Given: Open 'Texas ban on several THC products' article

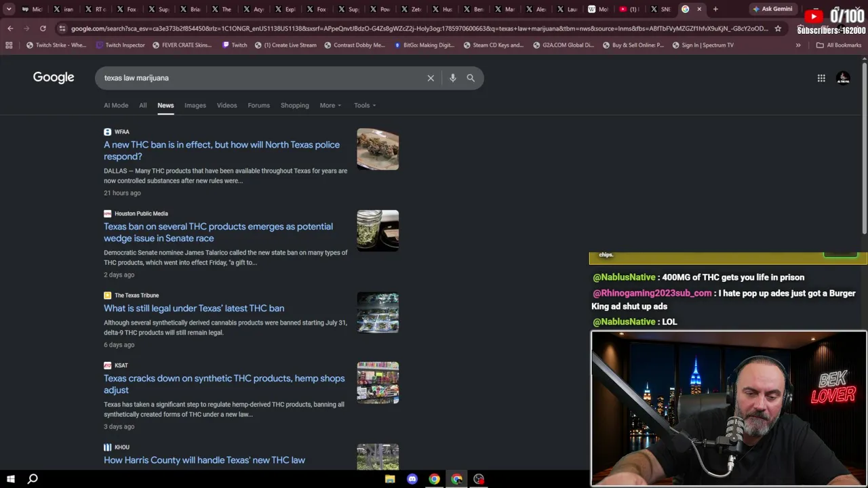Looking at the screenshot, I should [x=218, y=232].
